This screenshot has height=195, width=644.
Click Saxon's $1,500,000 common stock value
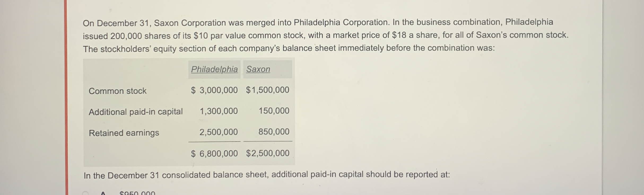coord(267,90)
